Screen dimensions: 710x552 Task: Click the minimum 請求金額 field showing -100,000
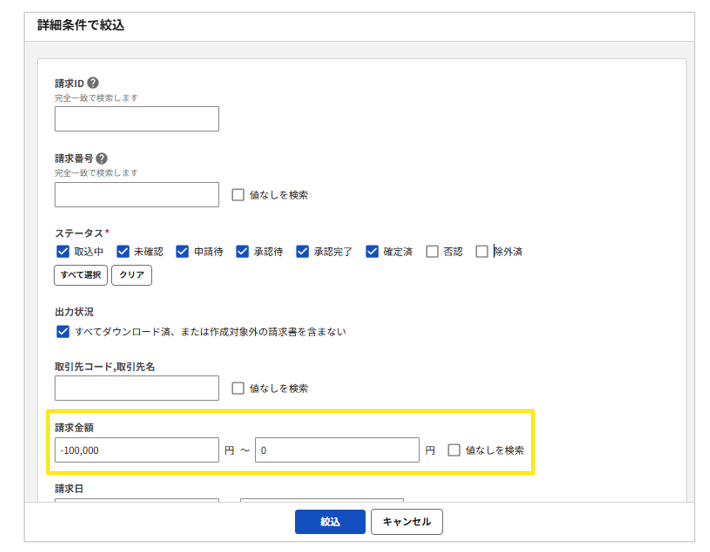136,450
